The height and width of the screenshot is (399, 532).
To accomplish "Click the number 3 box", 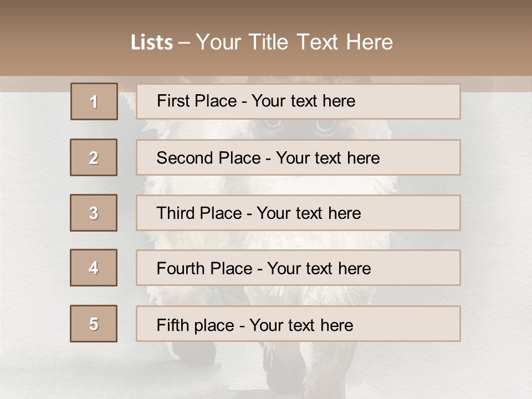I will point(94,213).
